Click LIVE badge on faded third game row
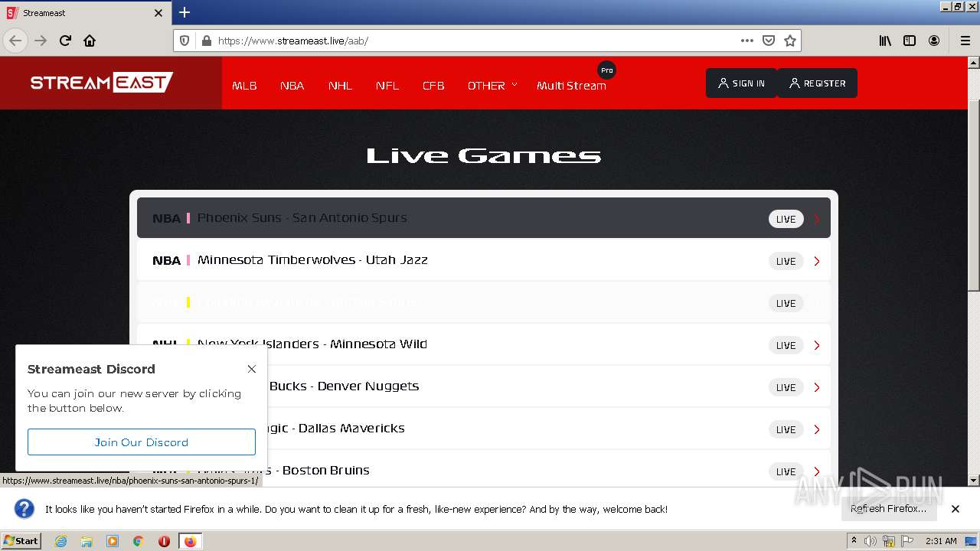Screen dimensions: 980x551 (x=786, y=304)
